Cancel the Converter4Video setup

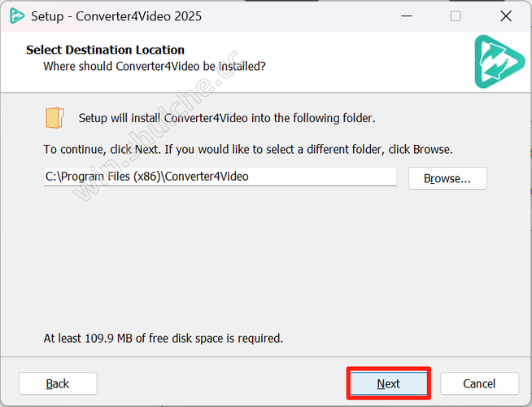[479, 383]
